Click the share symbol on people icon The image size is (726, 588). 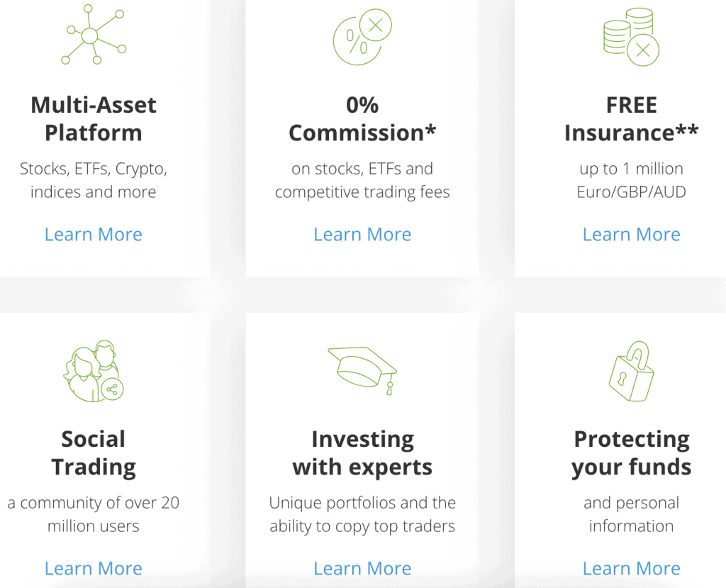coord(112,389)
